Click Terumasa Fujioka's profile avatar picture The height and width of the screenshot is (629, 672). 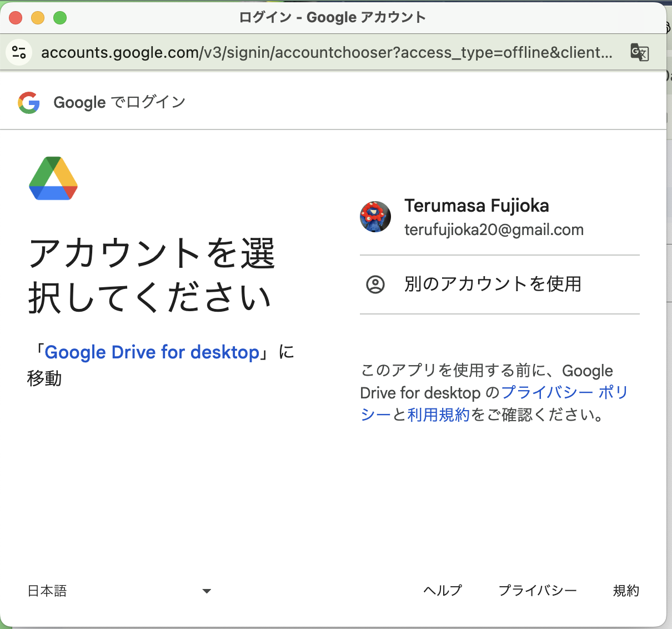(375, 217)
